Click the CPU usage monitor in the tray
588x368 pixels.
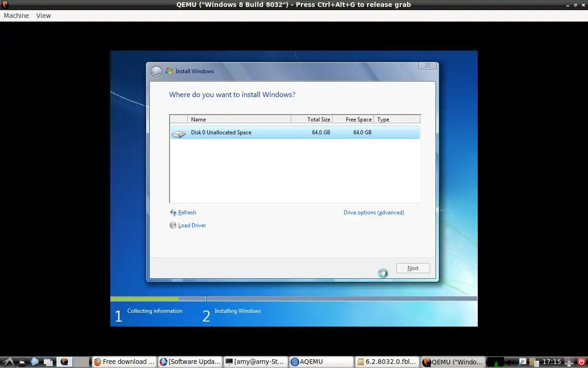click(x=496, y=362)
